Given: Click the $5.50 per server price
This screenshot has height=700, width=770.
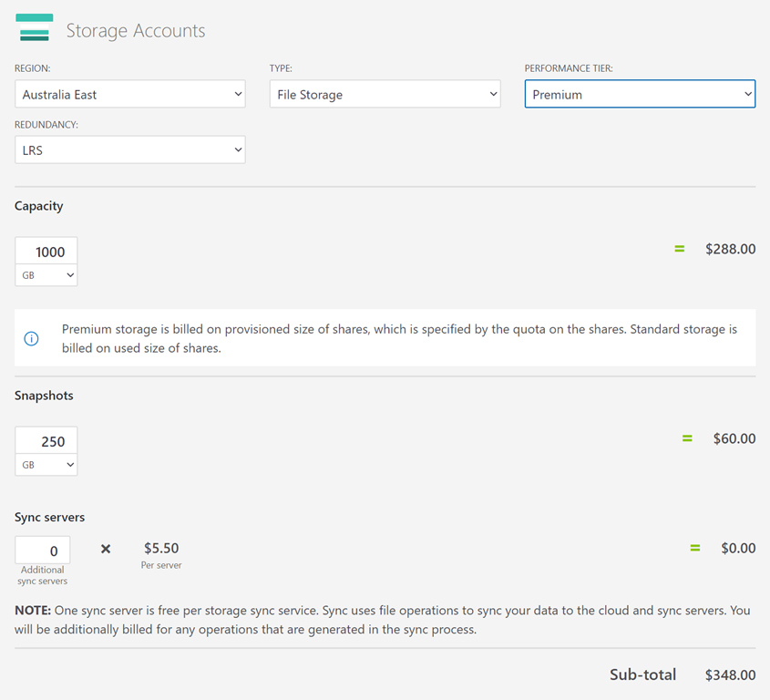Looking at the screenshot, I should pos(161,548).
